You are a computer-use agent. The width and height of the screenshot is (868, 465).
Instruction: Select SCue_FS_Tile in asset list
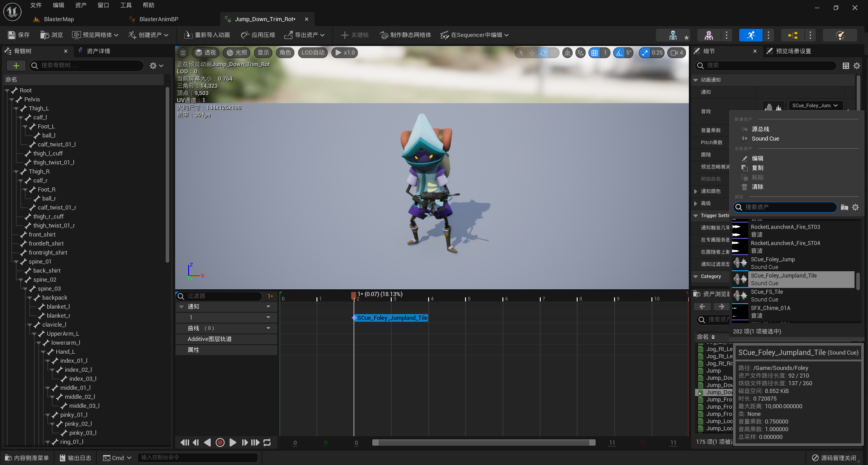(793, 296)
